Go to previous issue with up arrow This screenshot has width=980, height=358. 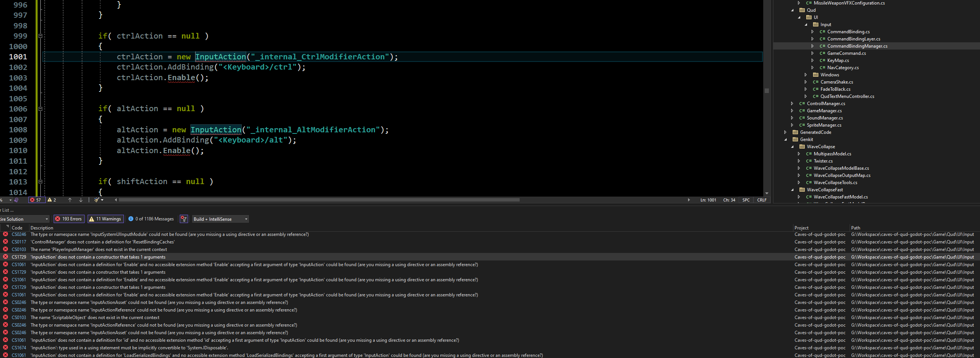tap(69, 200)
